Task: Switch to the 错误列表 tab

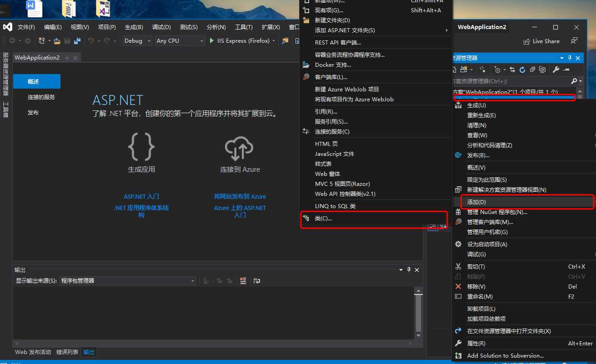Action: (x=66, y=352)
